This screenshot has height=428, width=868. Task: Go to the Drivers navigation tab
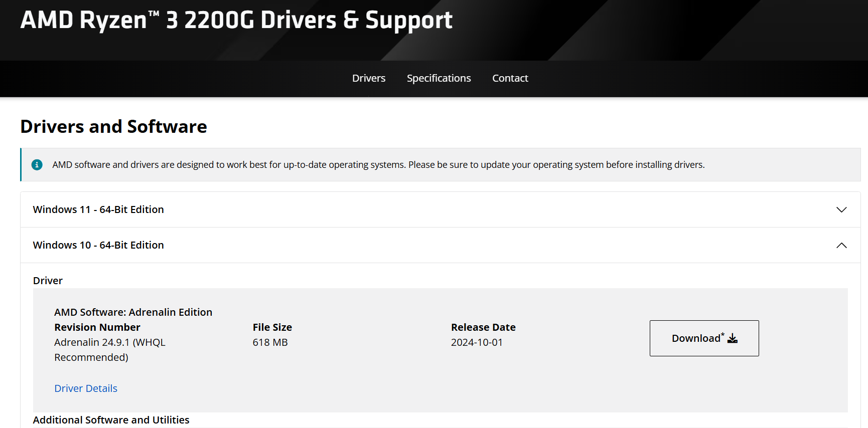click(x=369, y=78)
